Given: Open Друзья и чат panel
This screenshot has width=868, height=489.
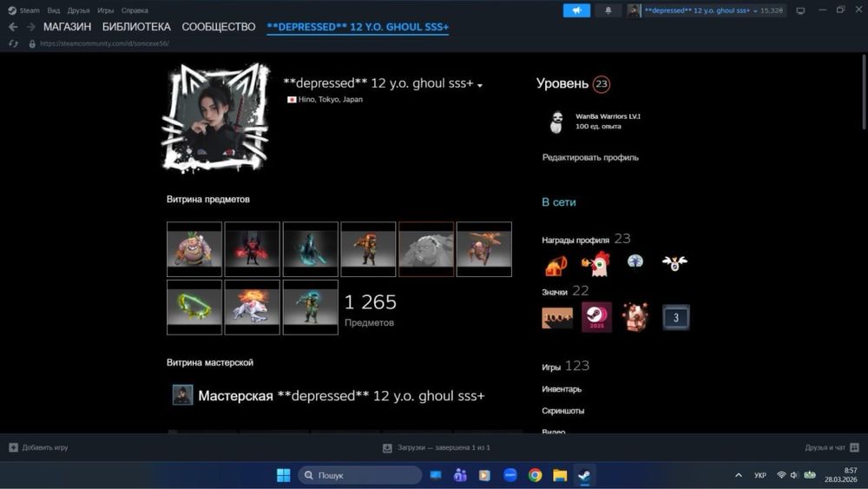Looking at the screenshot, I should 832,447.
